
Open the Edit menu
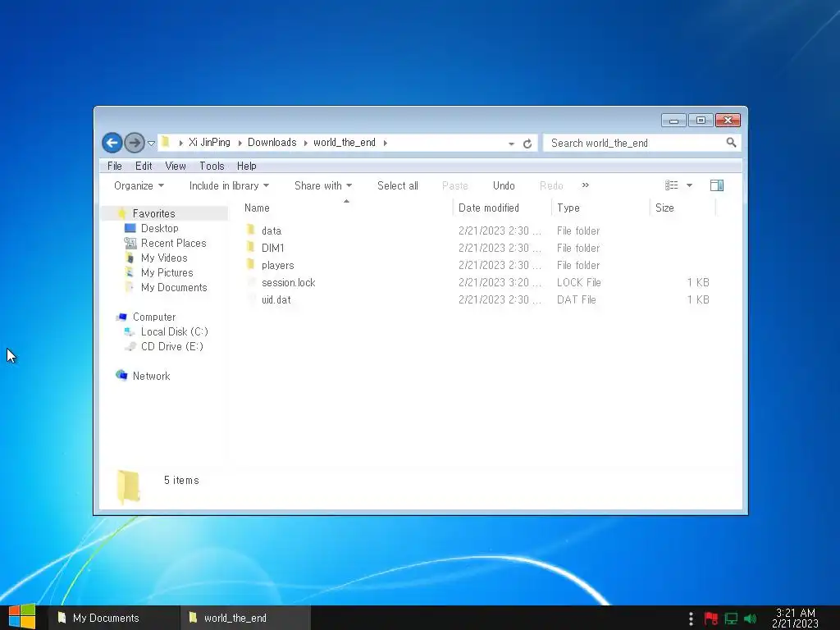[144, 166]
